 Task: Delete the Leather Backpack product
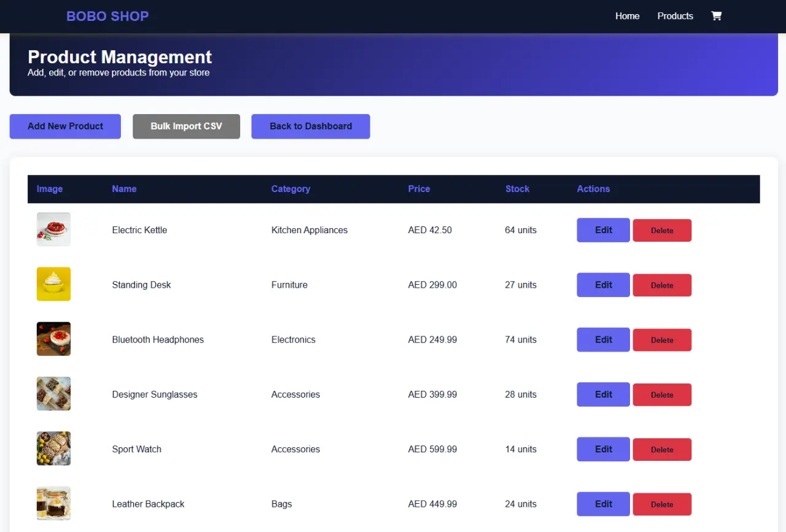coord(662,504)
